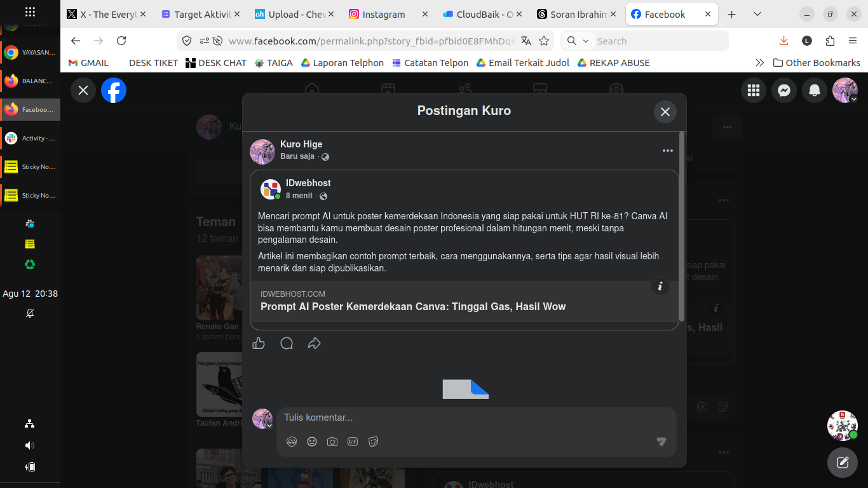
Task: Toggle the muted notifications bell in dock
Action: (30, 313)
